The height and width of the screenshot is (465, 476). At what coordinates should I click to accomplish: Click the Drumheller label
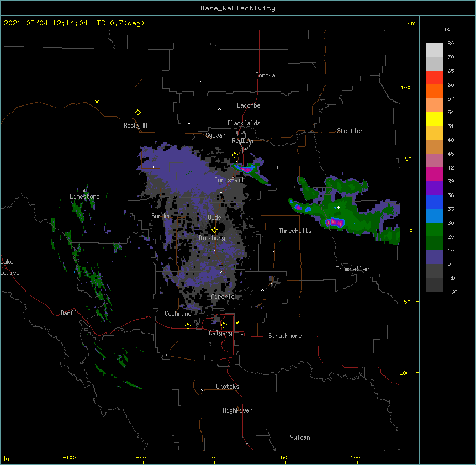click(x=352, y=269)
